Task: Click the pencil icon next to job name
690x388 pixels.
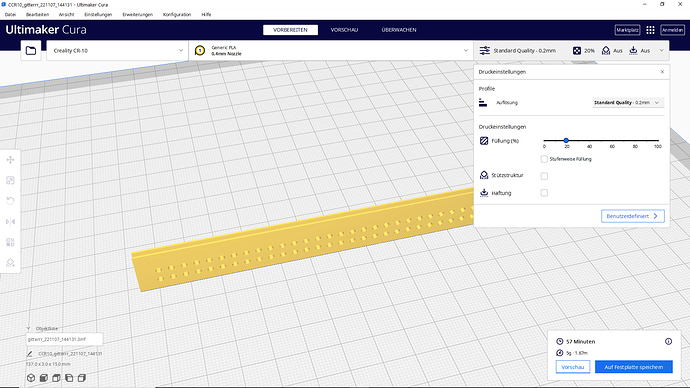Action: point(29,353)
